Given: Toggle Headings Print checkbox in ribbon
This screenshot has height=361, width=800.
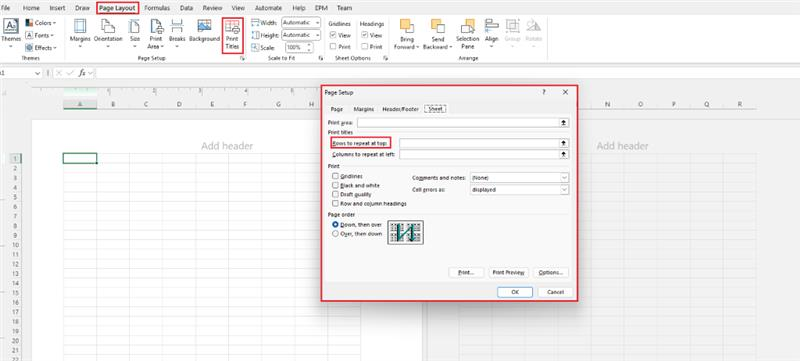Looking at the screenshot, I should click(x=364, y=46).
